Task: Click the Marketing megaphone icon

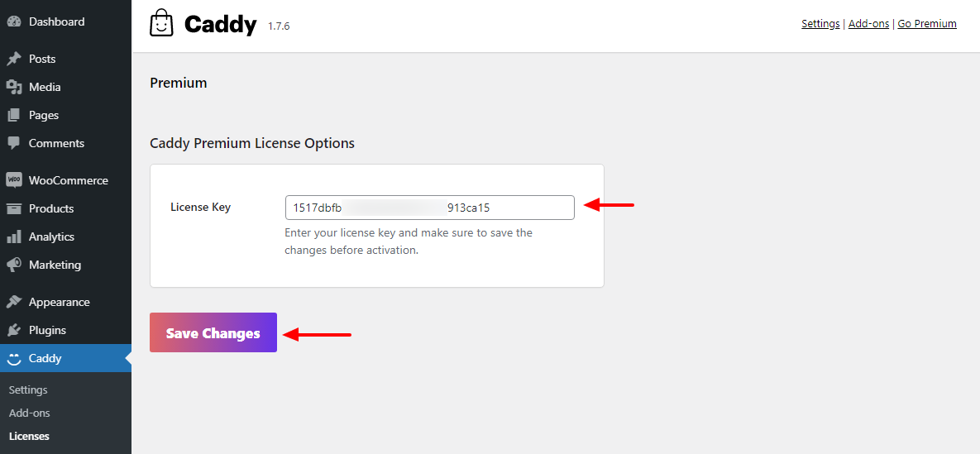Action: tap(14, 265)
